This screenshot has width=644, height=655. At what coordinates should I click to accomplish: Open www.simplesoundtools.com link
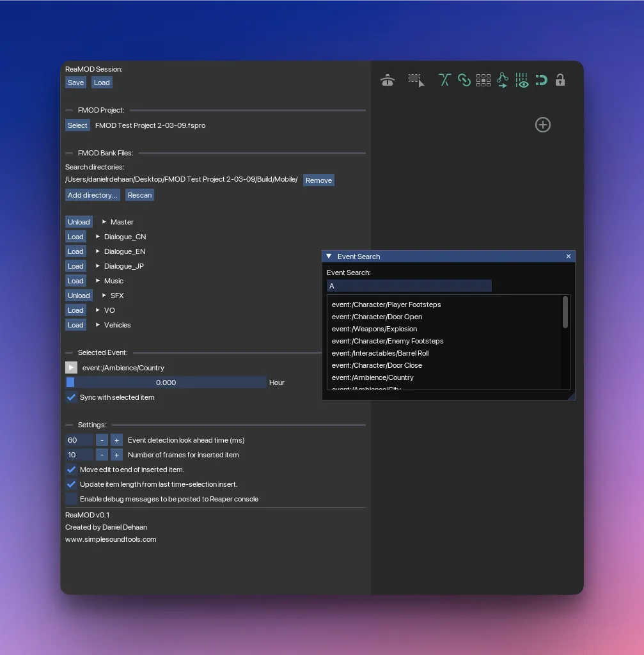(111, 539)
